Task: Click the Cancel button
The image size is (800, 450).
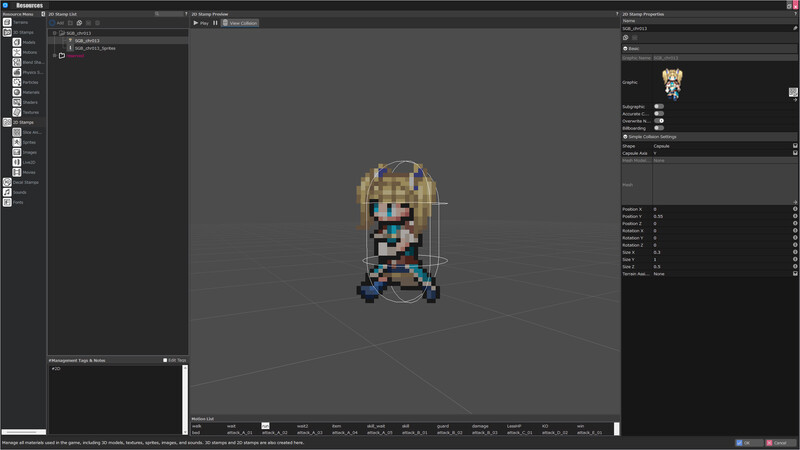Action: tap(780, 443)
